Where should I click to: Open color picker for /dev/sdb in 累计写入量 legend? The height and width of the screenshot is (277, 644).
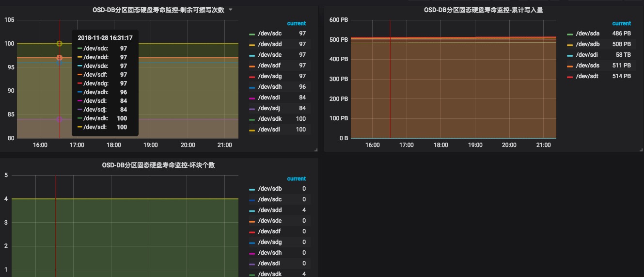point(570,45)
